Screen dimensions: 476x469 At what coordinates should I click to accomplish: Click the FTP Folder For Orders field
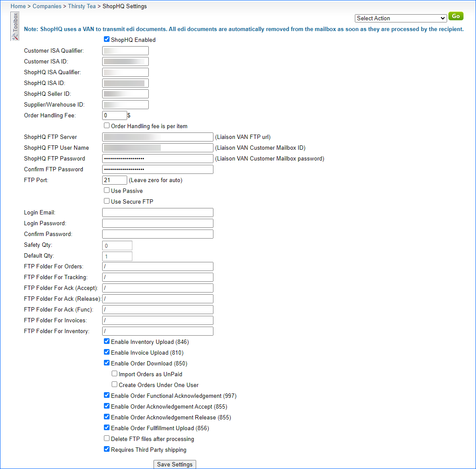(157, 266)
